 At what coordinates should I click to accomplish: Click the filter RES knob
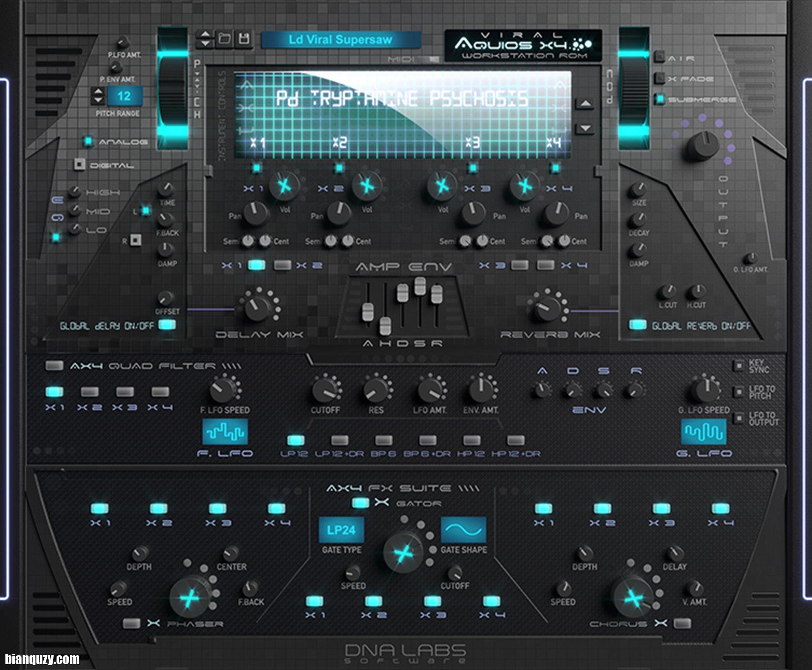coord(375,391)
